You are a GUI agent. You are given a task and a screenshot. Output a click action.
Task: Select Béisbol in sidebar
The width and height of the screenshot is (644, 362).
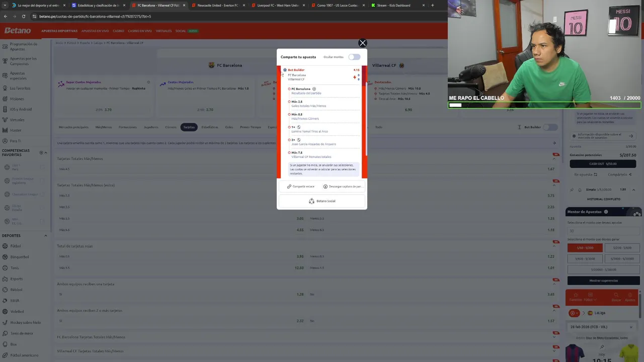(17, 290)
